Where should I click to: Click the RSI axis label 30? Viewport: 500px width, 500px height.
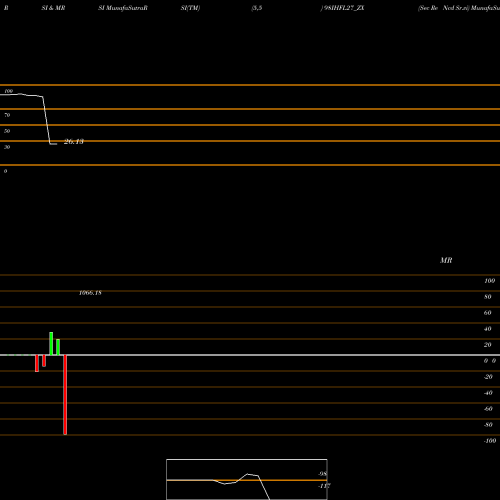(7, 147)
